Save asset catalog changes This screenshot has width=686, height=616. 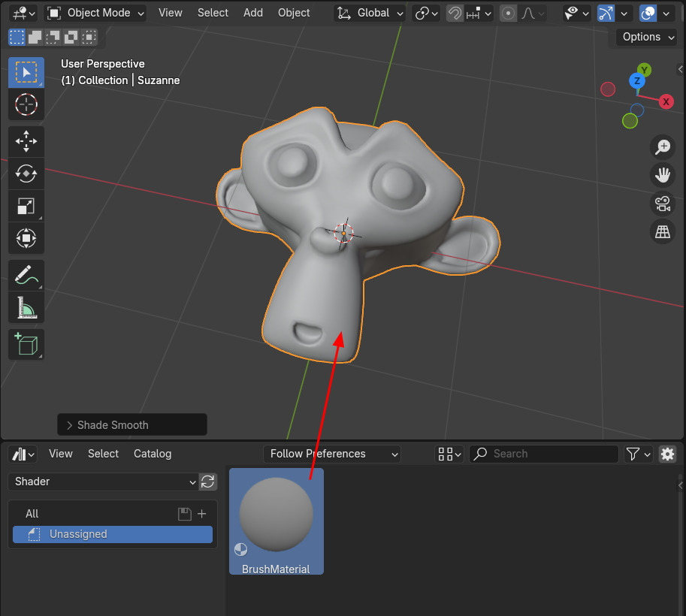tap(185, 514)
